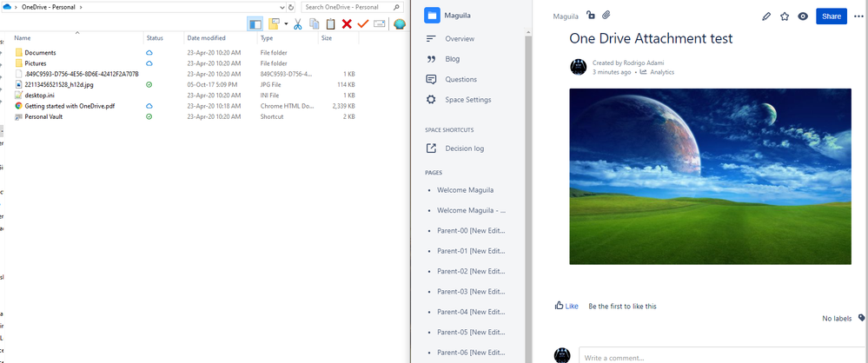Sort by Date modified column
The image size is (868, 363).
click(207, 38)
